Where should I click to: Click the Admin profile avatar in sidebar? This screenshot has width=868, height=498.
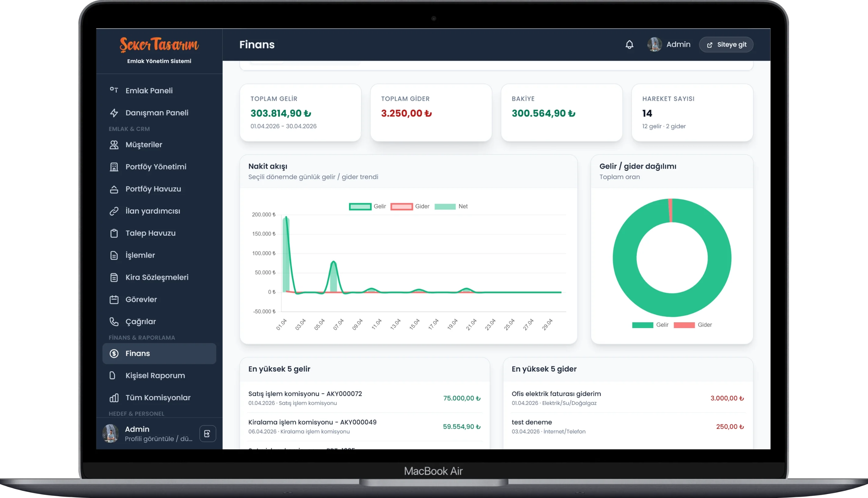click(110, 434)
